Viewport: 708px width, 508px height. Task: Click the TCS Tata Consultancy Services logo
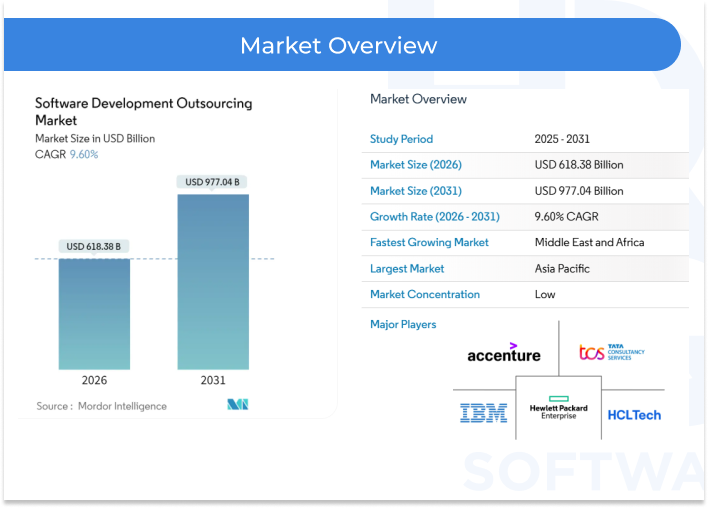pos(612,352)
